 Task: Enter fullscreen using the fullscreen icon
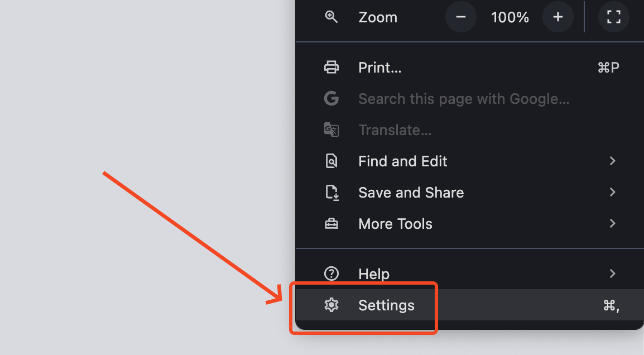click(614, 17)
